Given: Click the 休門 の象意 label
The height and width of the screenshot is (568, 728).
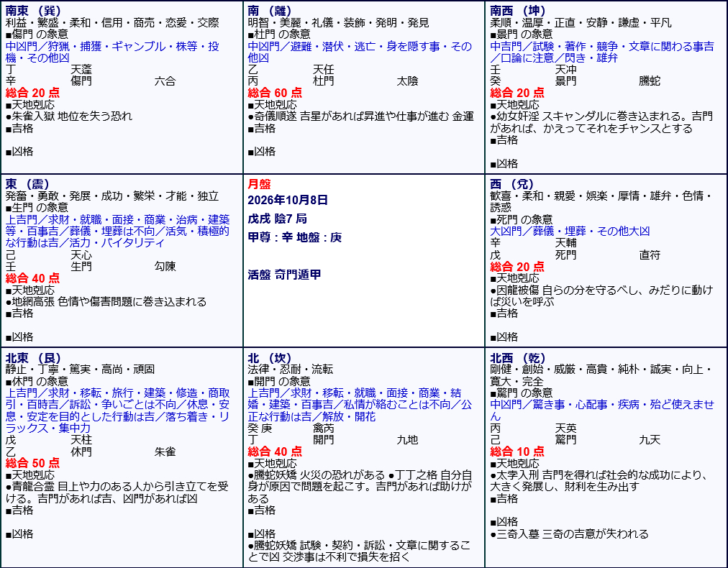Looking at the screenshot, I should (x=37, y=382).
